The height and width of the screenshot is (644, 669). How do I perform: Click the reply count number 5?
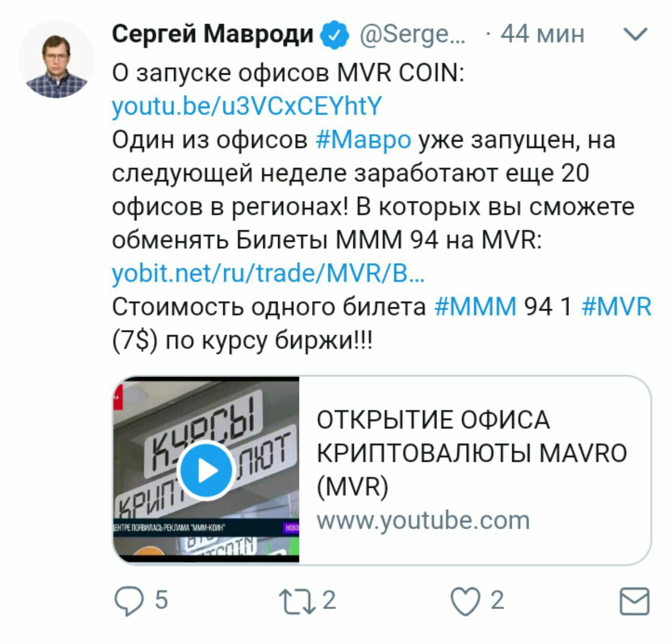162,600
